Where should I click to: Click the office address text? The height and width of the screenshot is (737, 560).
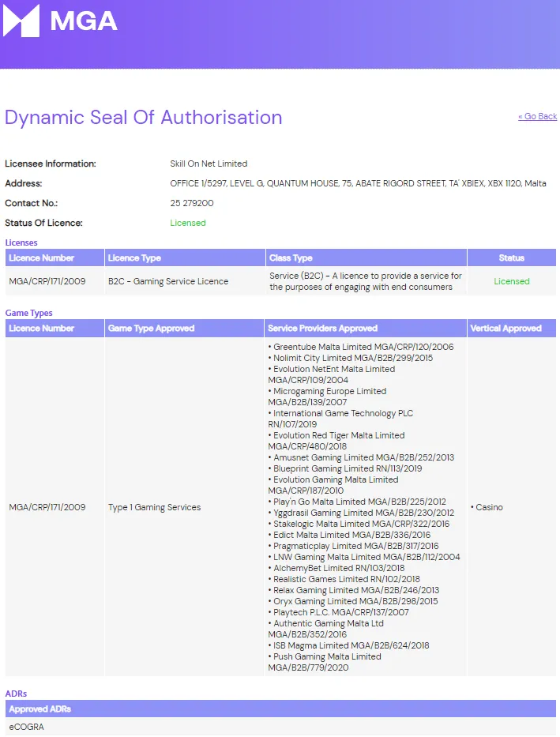(358, 183)
